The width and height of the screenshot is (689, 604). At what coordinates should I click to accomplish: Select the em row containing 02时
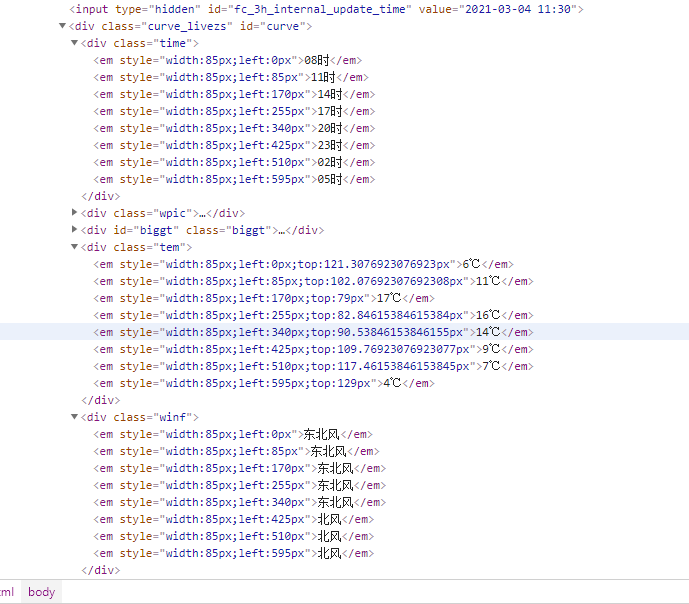(x=234, y=163)
